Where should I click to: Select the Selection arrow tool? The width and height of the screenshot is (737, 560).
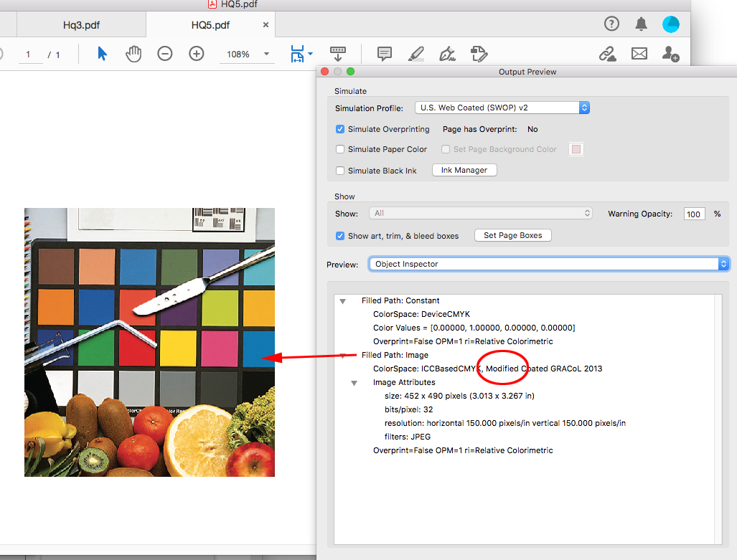coord(103,53)
